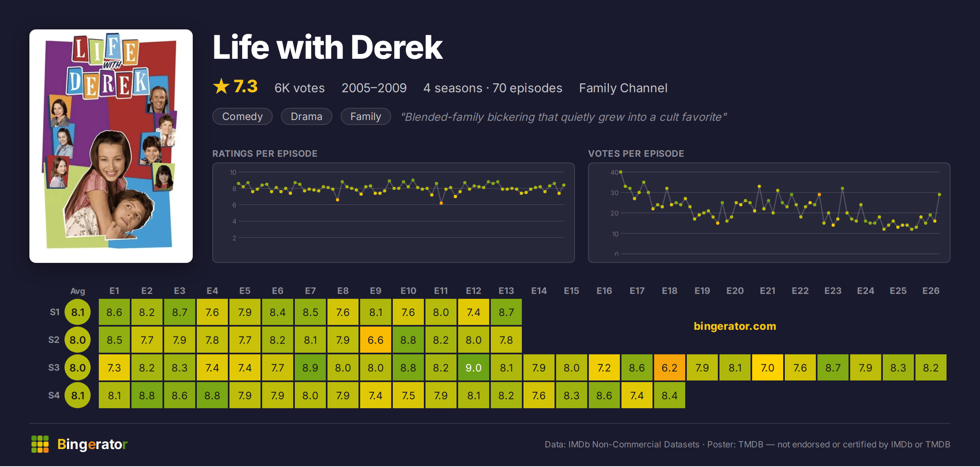
Task: Click the S4 row label
Action: coord(54,396)
